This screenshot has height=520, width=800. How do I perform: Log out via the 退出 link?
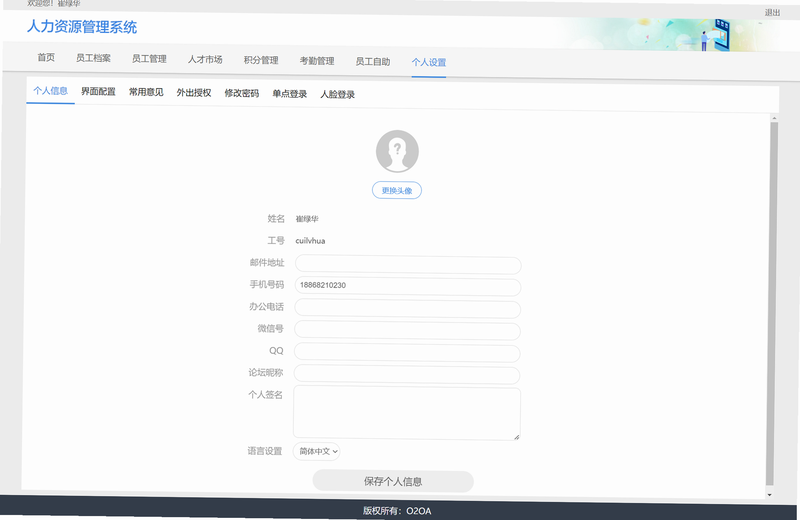click(772, 12)
